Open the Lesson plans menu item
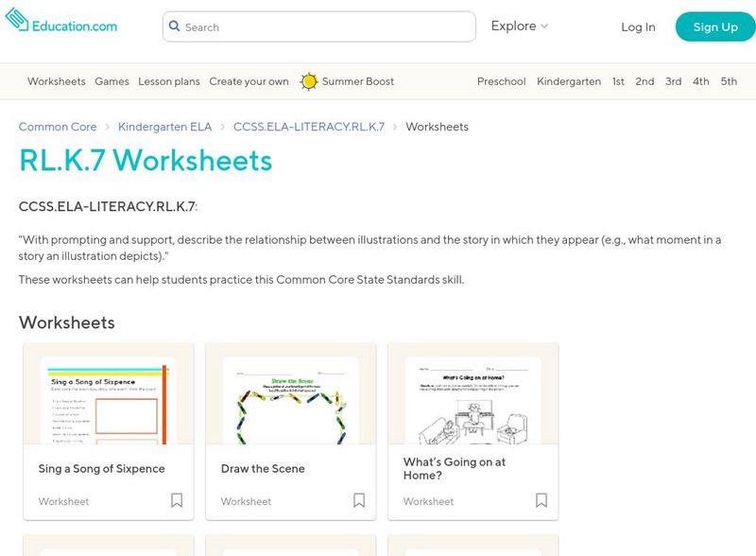Screen dimensions: 756x556 [169, 81]
